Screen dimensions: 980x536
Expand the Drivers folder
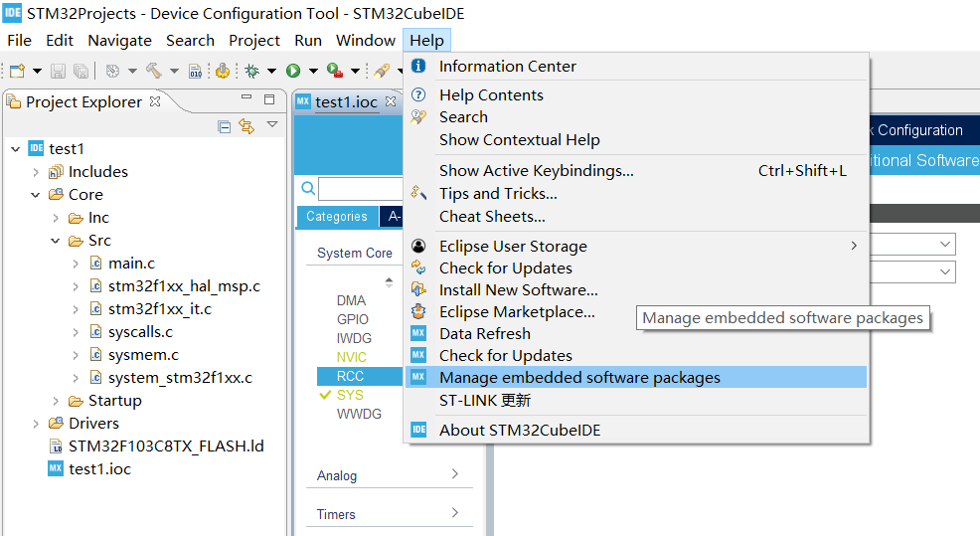36,424
